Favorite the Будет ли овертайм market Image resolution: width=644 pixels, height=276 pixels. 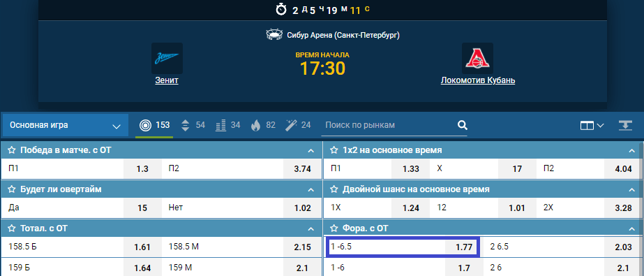[x=12, y=189]
